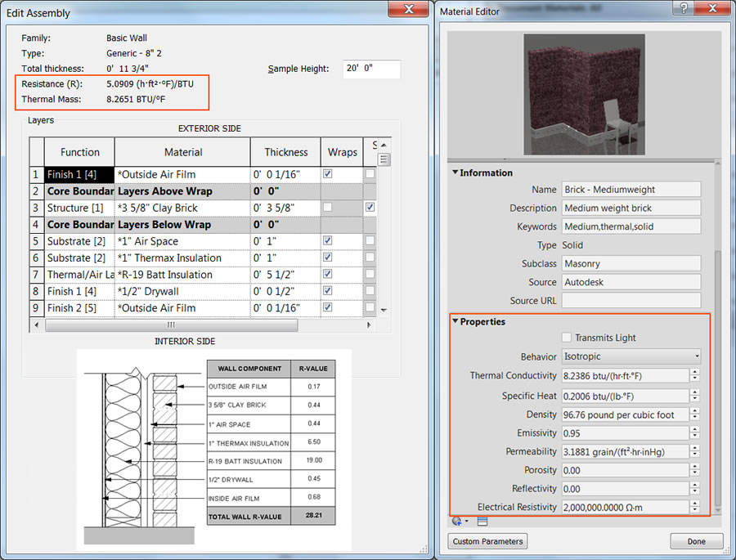Screen dimensions: 736x560
Task: Click the Emissivity 0.95 value field
Action: click(x=626, y=432)
